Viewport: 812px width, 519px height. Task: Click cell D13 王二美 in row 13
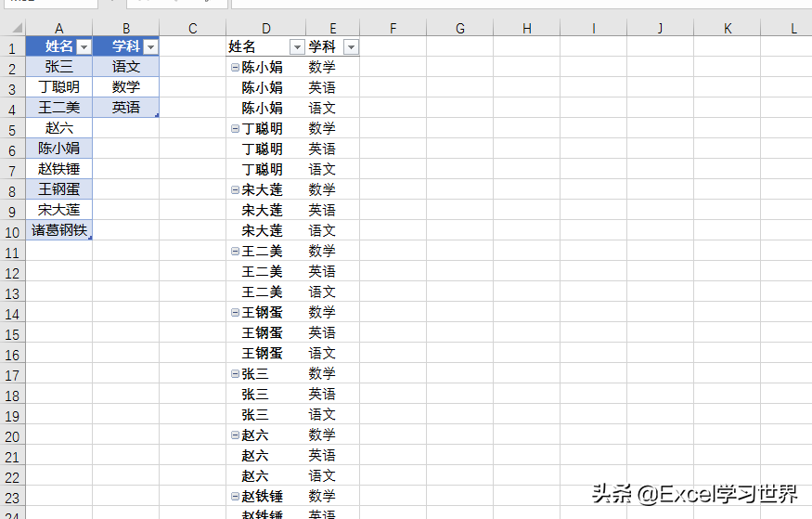[x=265, y=292]
